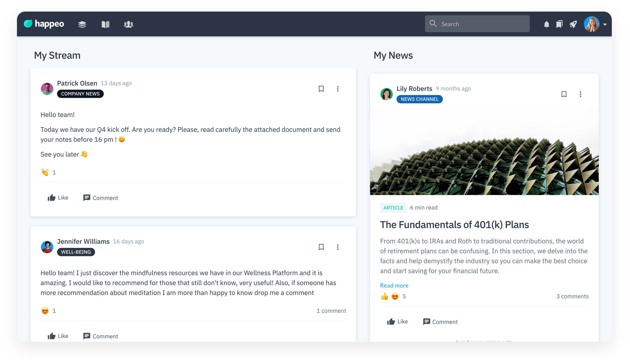Click the rocket launcher icon

573,24
